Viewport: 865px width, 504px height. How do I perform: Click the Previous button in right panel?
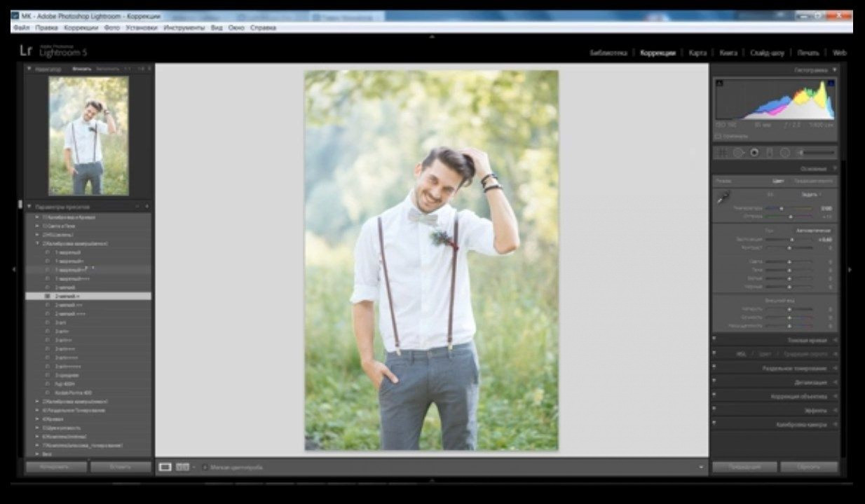(x=744, y=467)
